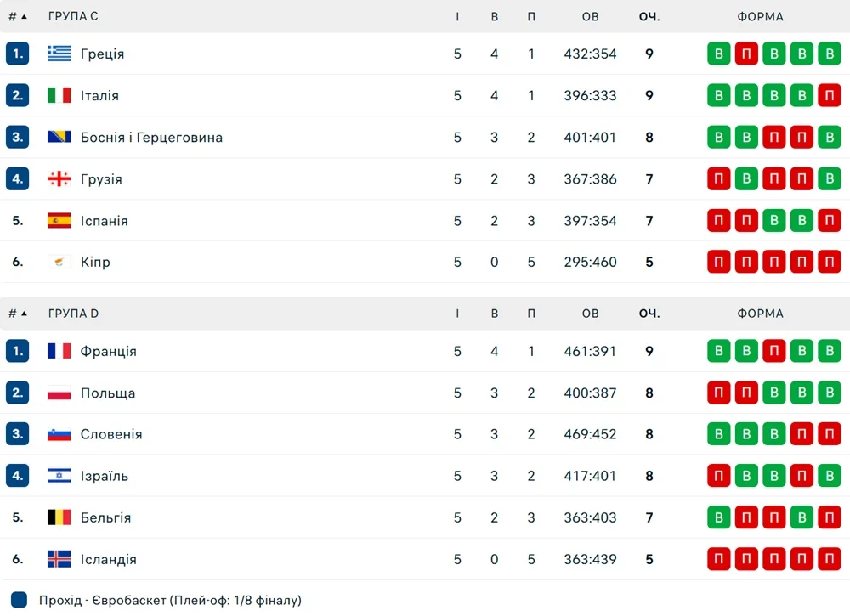Click the blue Прохід legend square
Image resolution: width=850 pixels, height=616 pixels.
tap(20, 600)
